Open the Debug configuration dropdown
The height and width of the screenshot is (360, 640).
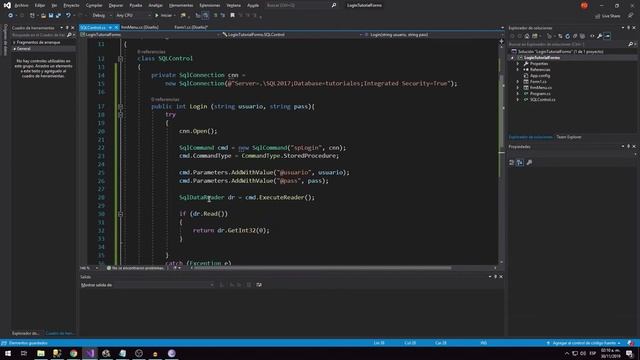[101, 16]
